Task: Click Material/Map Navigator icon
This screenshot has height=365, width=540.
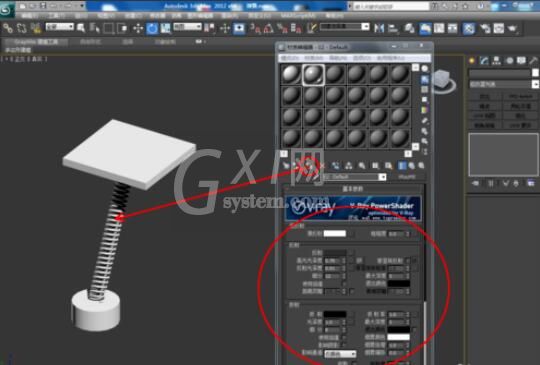Action: (x=425, y=152)
